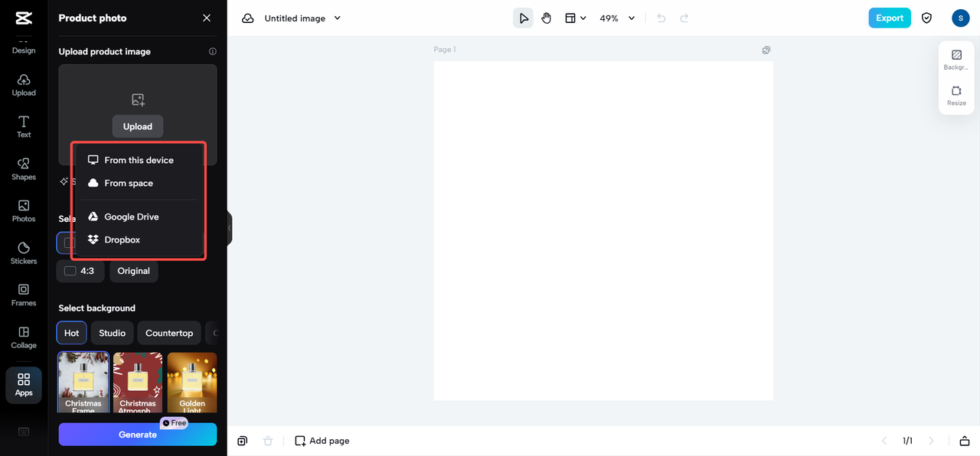This screenshot has height=456, width=980.
Task: Pick the Golden Light background
Action: coord(192,383)
